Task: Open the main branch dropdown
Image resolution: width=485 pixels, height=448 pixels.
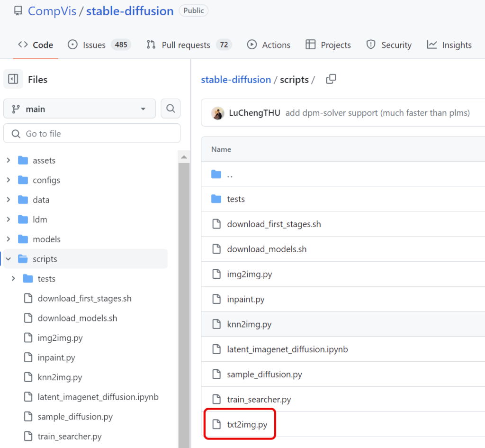Action: [x=79, y=109]
